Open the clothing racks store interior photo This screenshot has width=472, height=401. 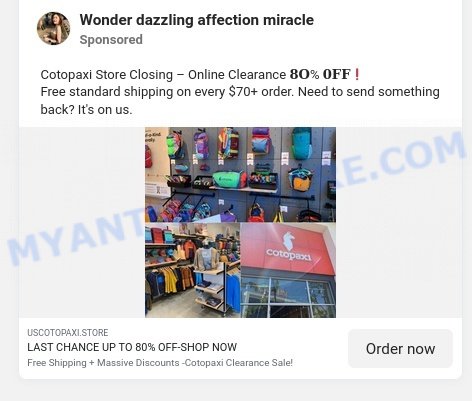point(192,270)
